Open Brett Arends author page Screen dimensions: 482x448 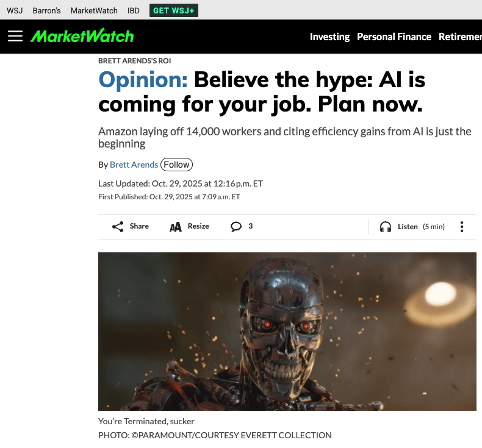pyautogui.click(x=134, y=165)
